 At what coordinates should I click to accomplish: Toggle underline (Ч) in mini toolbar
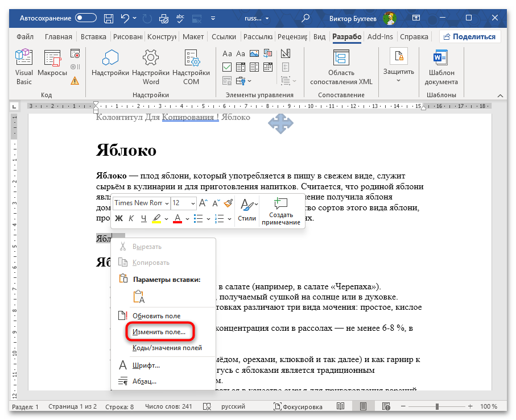click(x=143, y=218)
